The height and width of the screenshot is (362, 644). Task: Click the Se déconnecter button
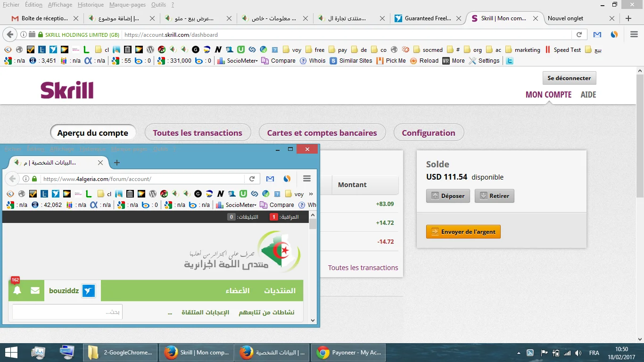tap(569, 78)
